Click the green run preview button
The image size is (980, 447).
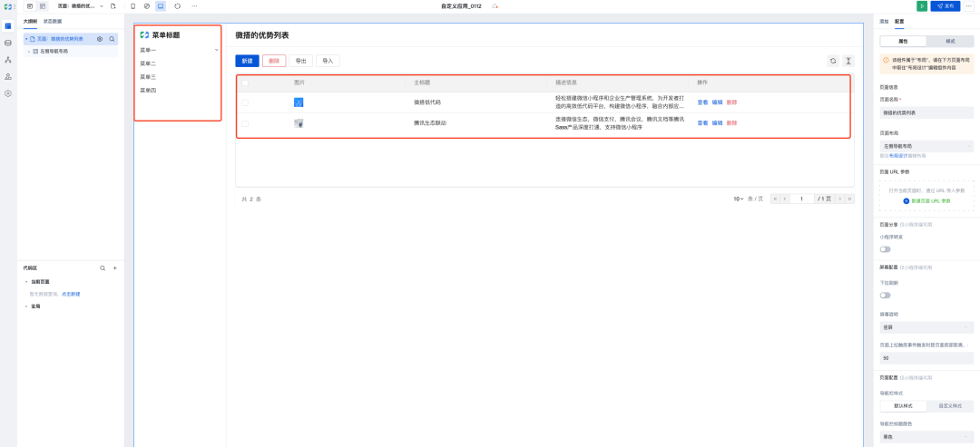tap(922, 5)
